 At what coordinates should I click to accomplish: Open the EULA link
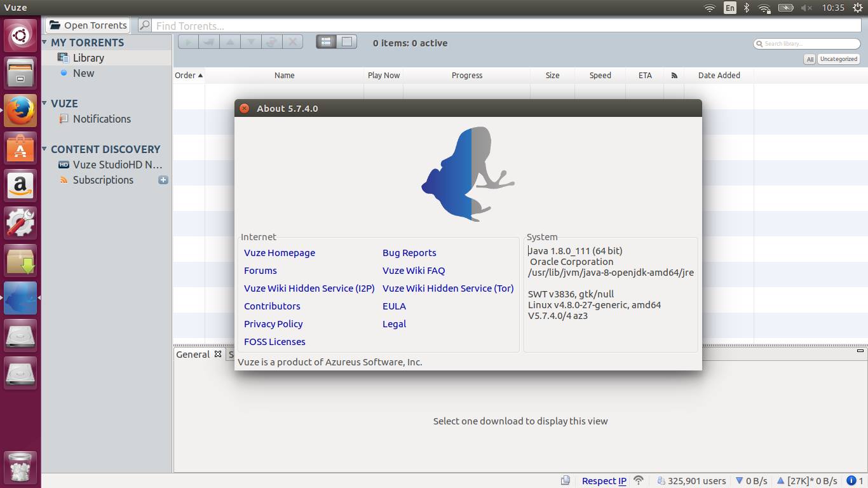click(x=394, y=306)
